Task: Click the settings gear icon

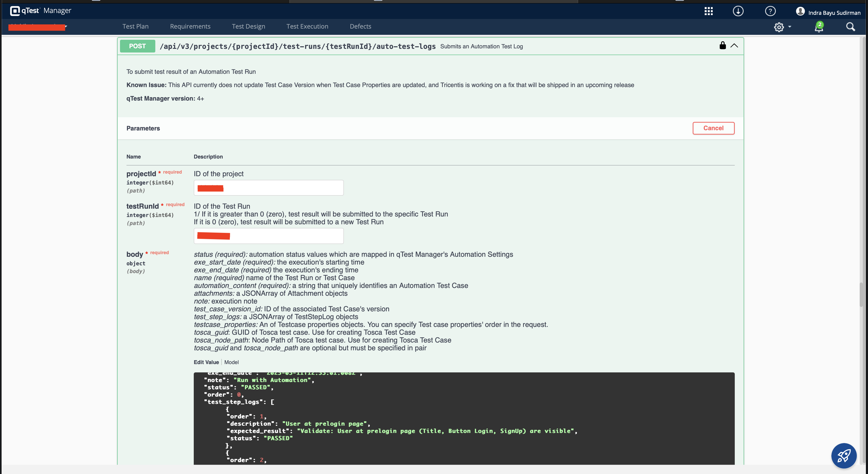Action: coord(779,27)
